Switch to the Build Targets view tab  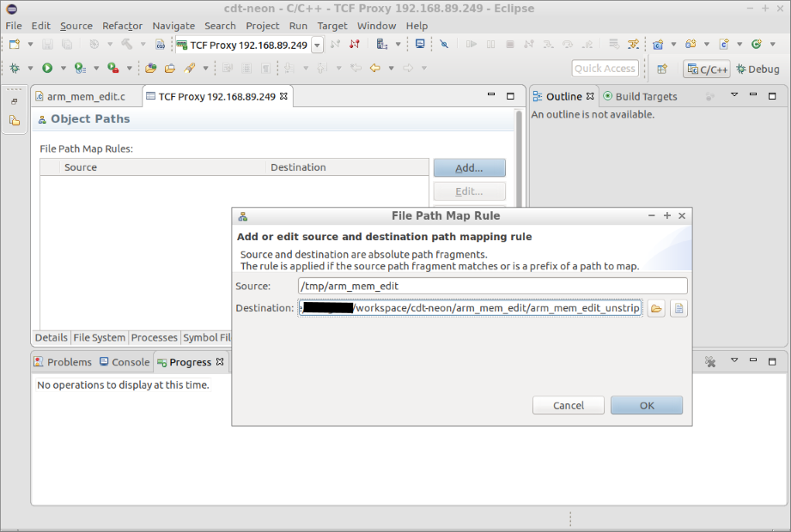[640, 97]
